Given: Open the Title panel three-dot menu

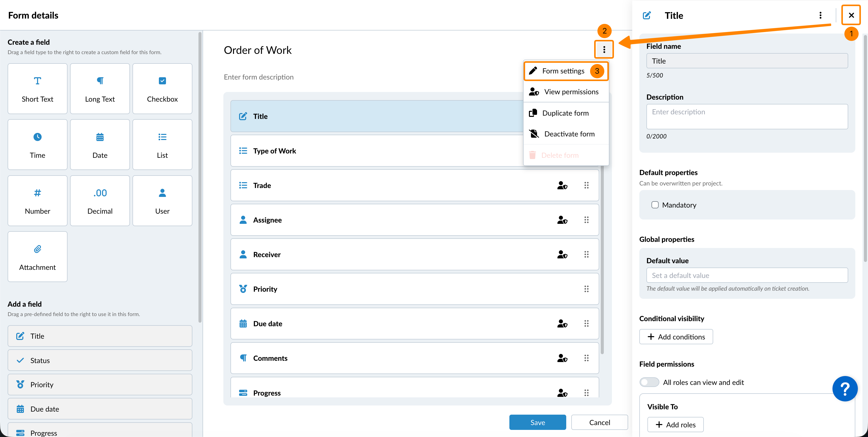Looking at the screenshot, I should [x=820, y=15].
